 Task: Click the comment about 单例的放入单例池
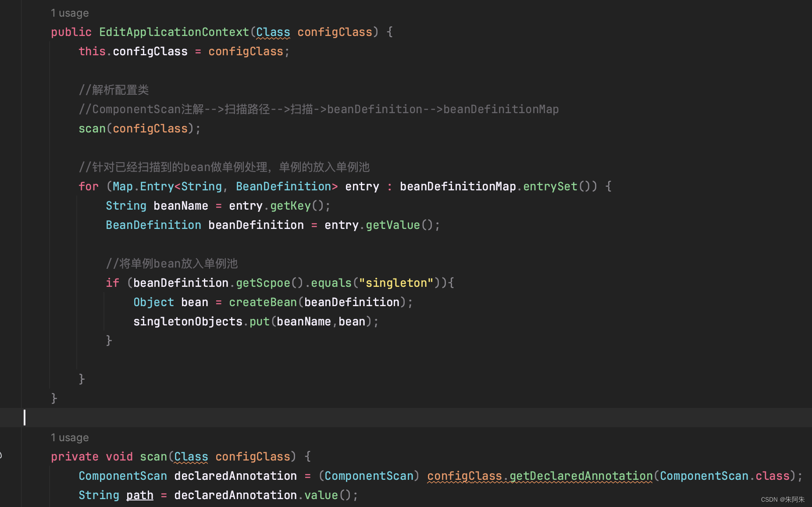click(224, 167)
